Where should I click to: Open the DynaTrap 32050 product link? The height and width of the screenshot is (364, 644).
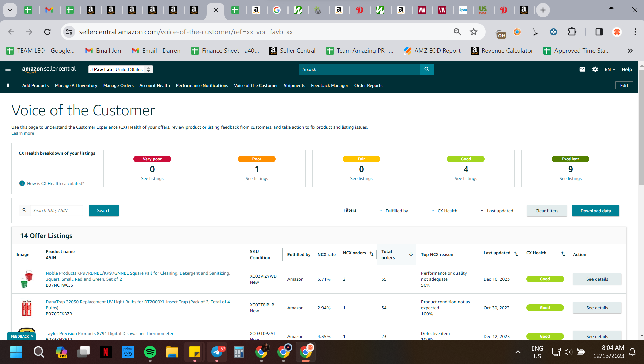tap(138, 305)
